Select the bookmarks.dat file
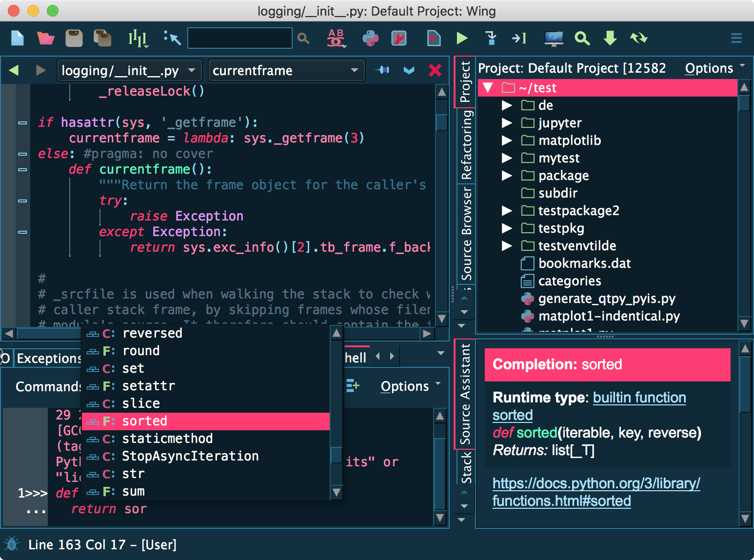This screenshot has width=754, height=560. click(576, 263)
